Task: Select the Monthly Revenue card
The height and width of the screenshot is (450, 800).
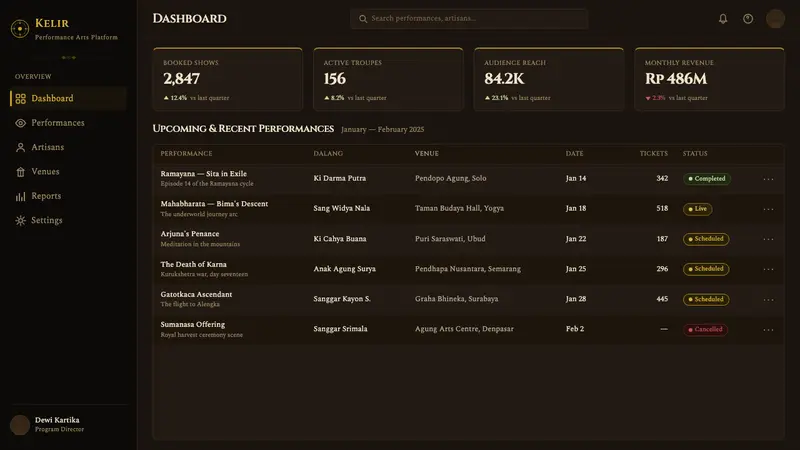Action: [x=709, y=79]
